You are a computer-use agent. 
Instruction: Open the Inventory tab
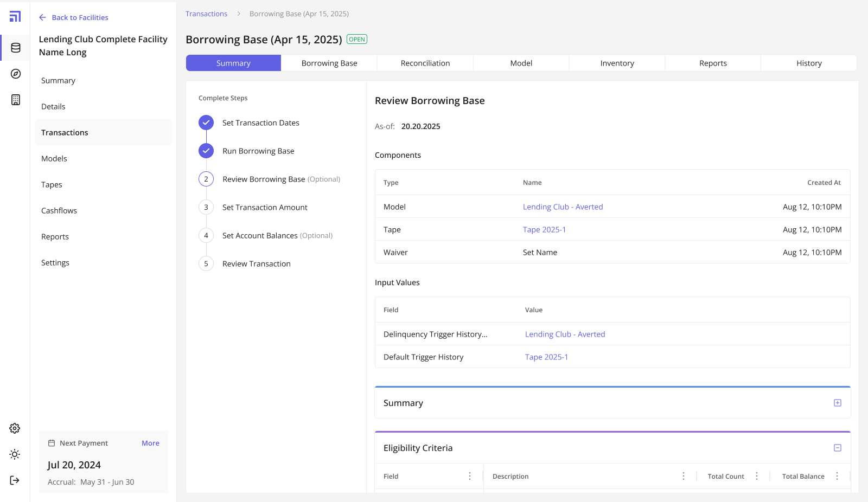pos(617,63)
